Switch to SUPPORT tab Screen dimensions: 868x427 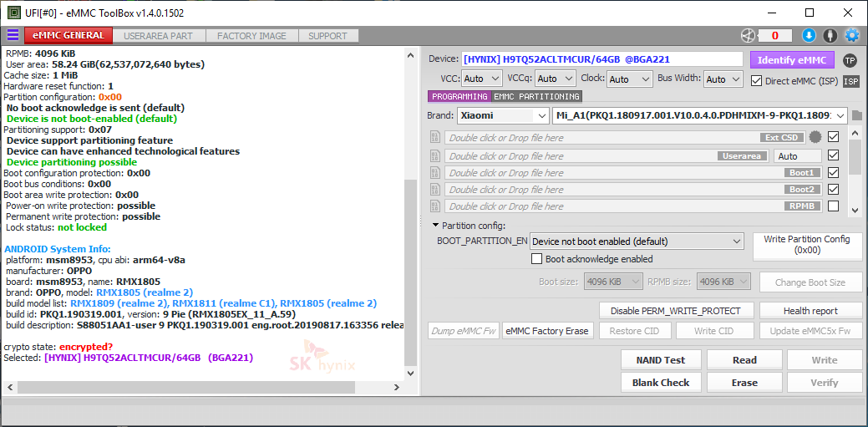(327, 36)
